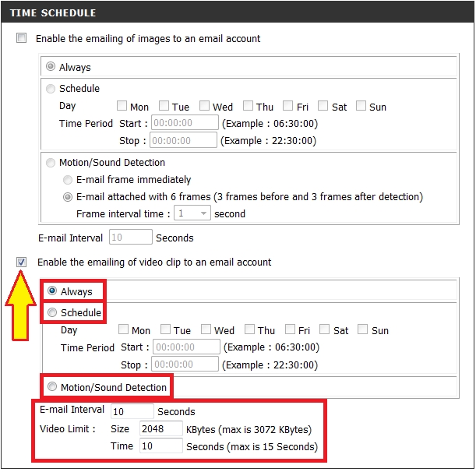Screen dimensions: 476x472
Task: Click Start time field in video schedule
Action: (x=186, y=347)
